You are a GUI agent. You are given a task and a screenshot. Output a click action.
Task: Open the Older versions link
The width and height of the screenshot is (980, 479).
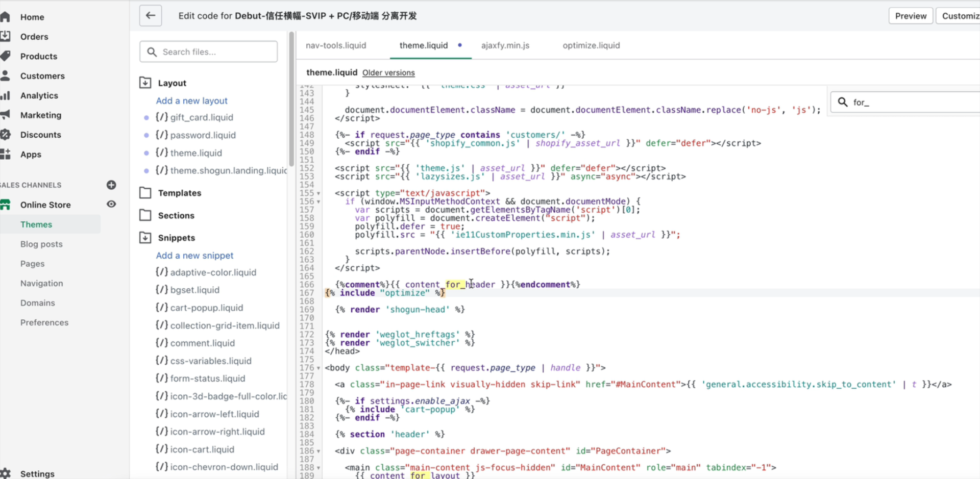click(x=388, y=73)
